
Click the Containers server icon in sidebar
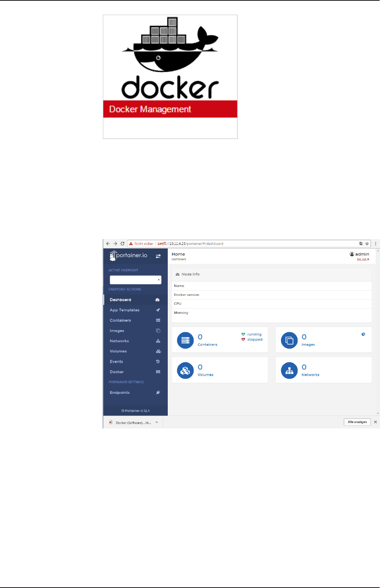tap(158, 320)
